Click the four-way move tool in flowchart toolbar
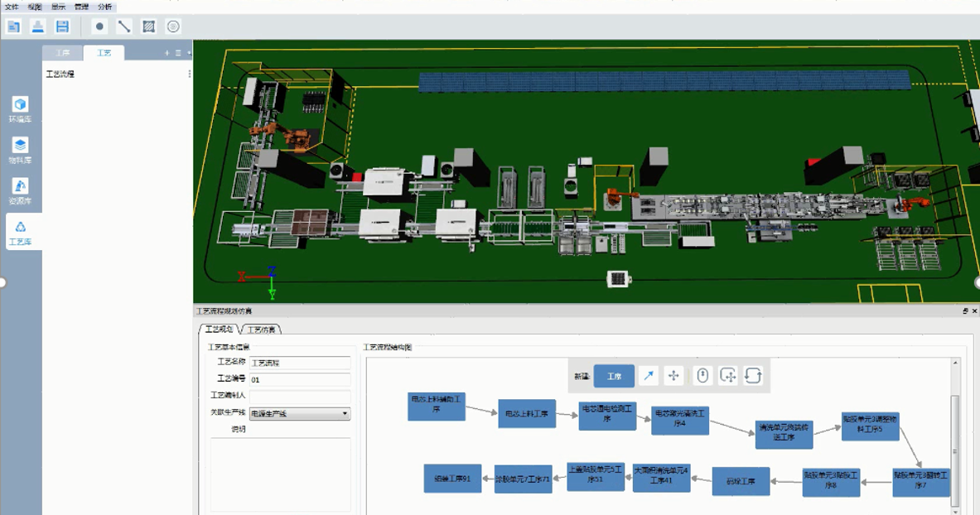The image size is (980, 515). tap(673, 376)
